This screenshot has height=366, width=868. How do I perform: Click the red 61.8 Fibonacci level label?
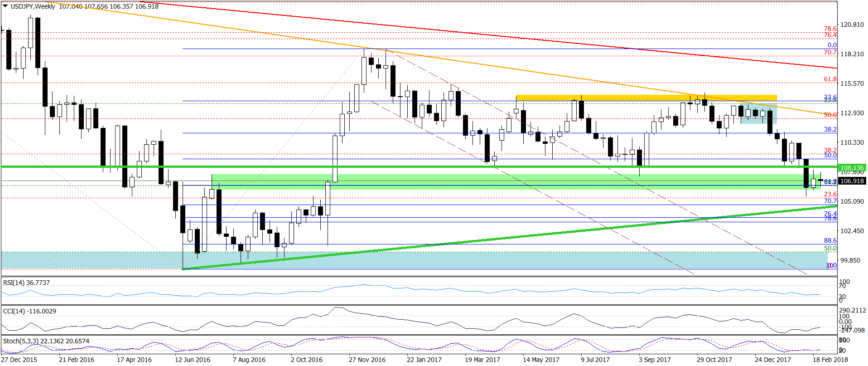(830, 79)
